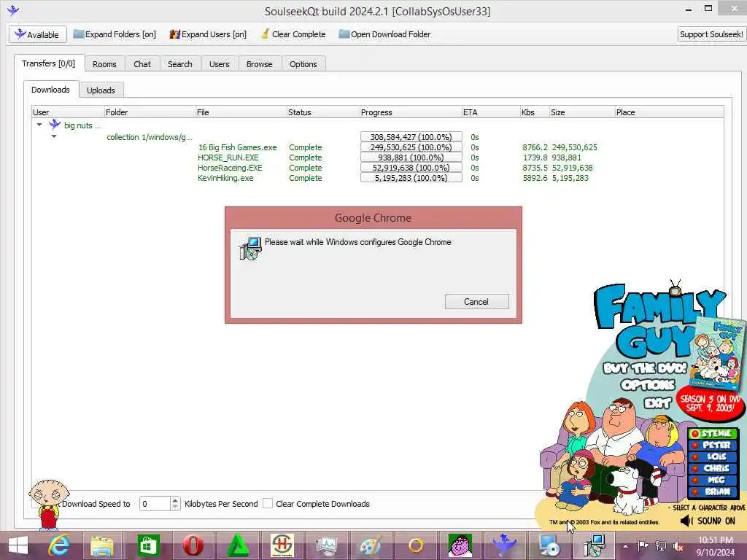Go to the Search tab
Viewport: 747px width, 560px height.
pos(179,64)
